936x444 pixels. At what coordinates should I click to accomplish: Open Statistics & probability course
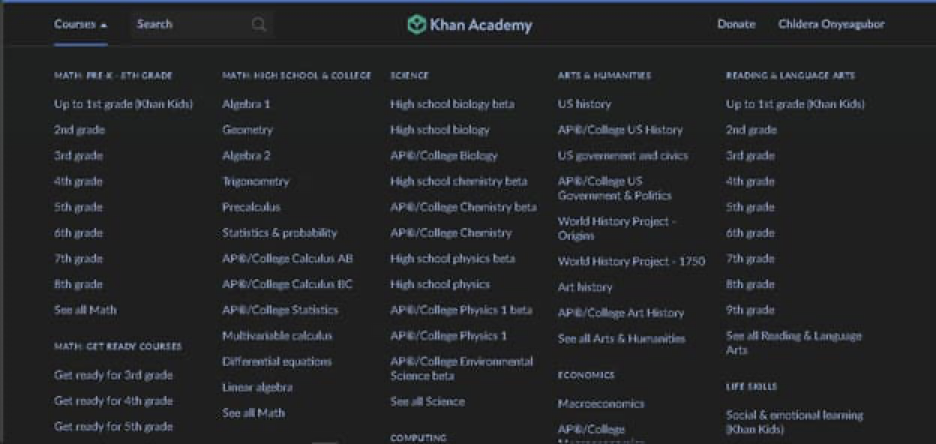coord(279,232)
